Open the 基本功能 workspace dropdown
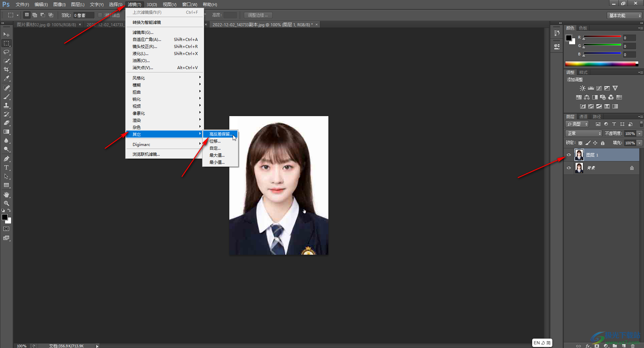The image size is (644, 348). coord(624,15)
